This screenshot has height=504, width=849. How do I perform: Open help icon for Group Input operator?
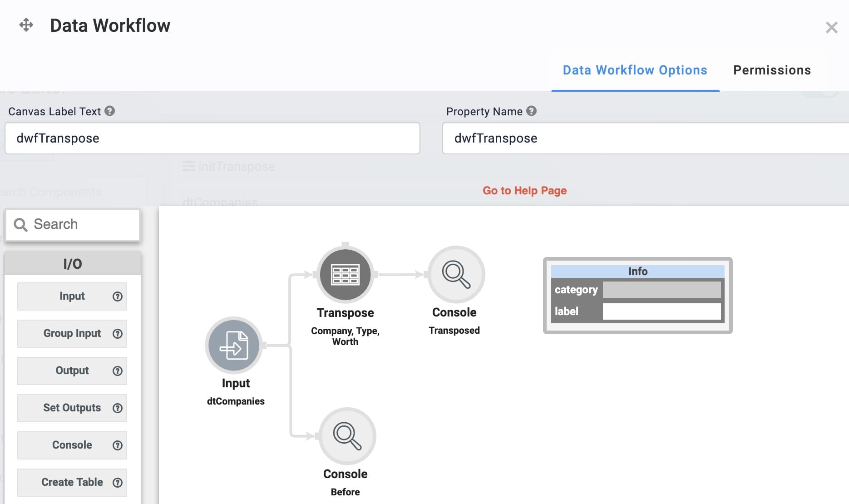118,334
